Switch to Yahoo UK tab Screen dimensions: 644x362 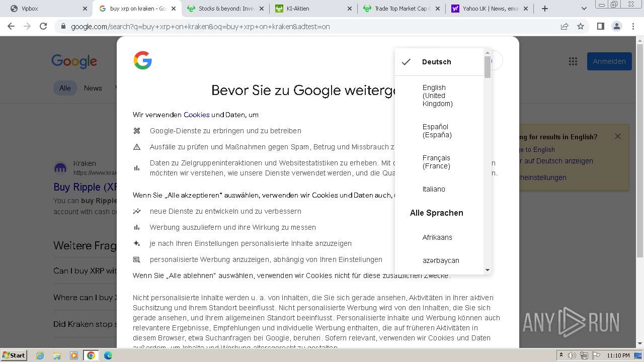click(x=489, y=9)
